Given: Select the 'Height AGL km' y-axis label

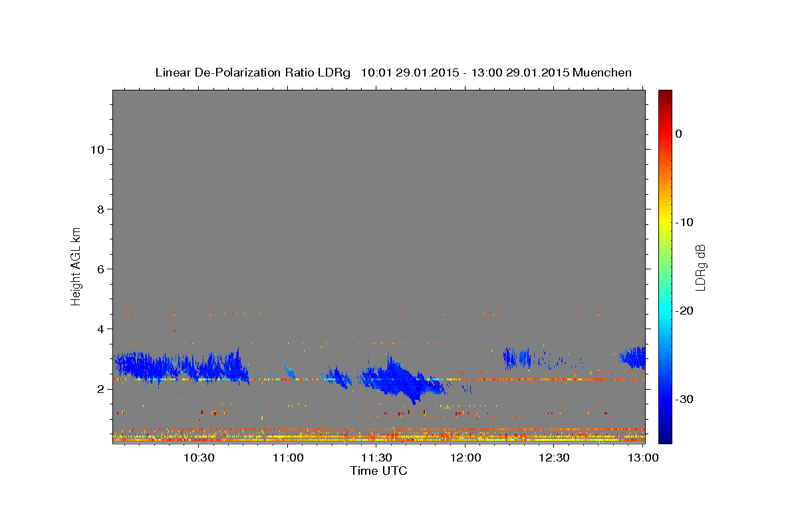Looking at the screenshot, I should (76, 265).
